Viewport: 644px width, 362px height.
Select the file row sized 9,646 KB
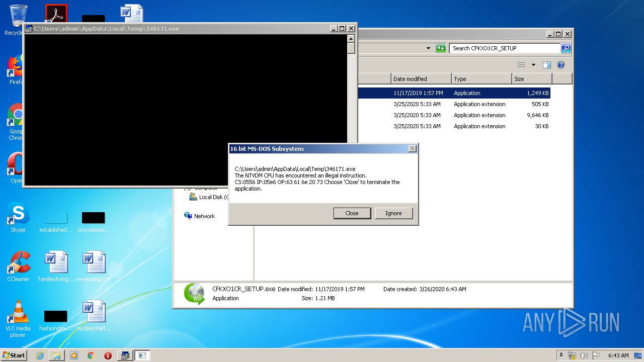point(454,115)
